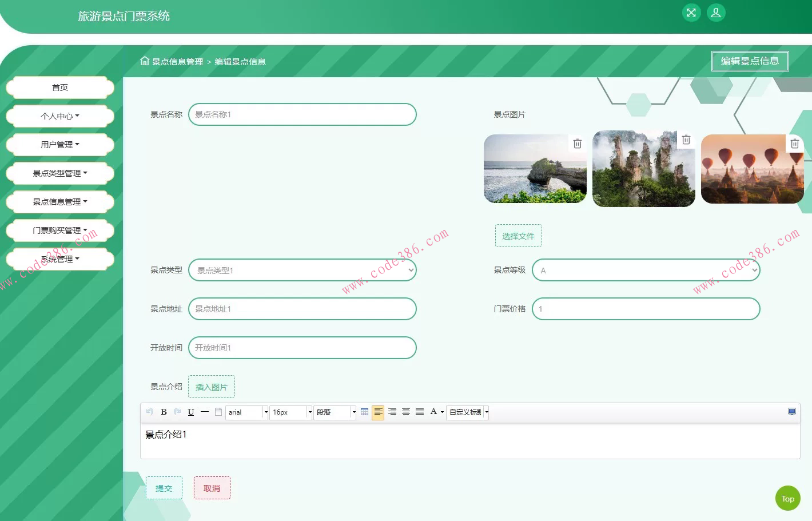
Task: Click the 门票价格 input field
Action: 646,309
